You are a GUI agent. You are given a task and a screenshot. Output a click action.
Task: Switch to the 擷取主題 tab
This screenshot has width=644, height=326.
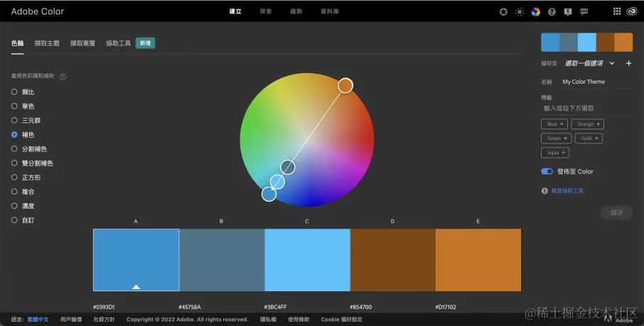pos(47,43)
